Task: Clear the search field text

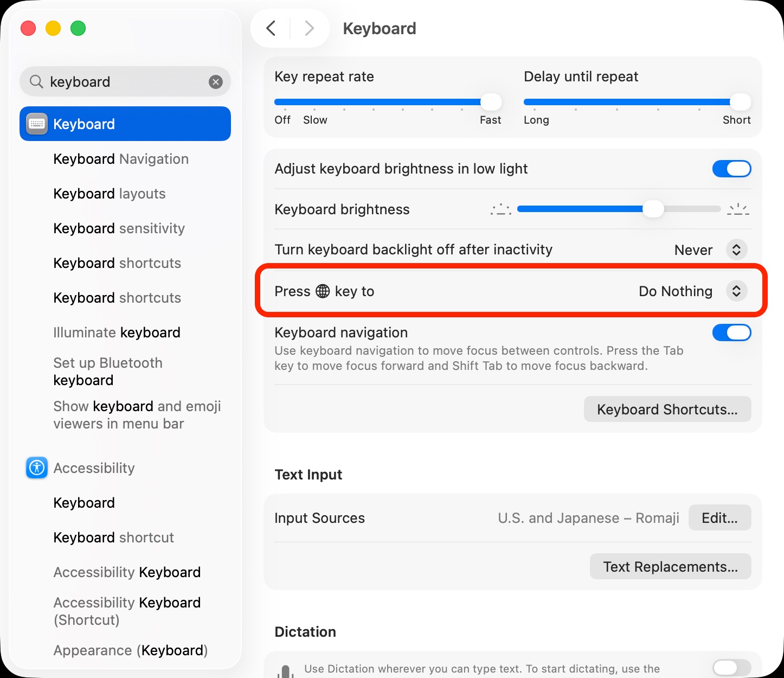Action: tap(216, 82)
